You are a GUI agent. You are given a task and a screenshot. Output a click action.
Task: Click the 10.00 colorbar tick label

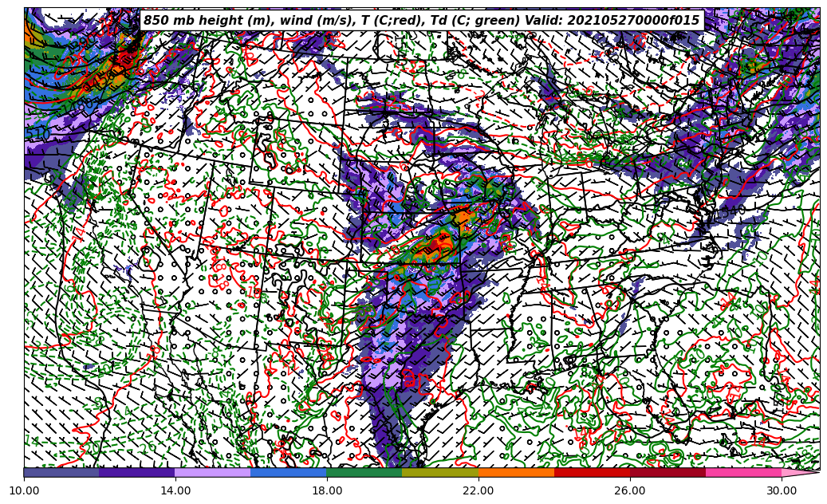click(24, 490)
